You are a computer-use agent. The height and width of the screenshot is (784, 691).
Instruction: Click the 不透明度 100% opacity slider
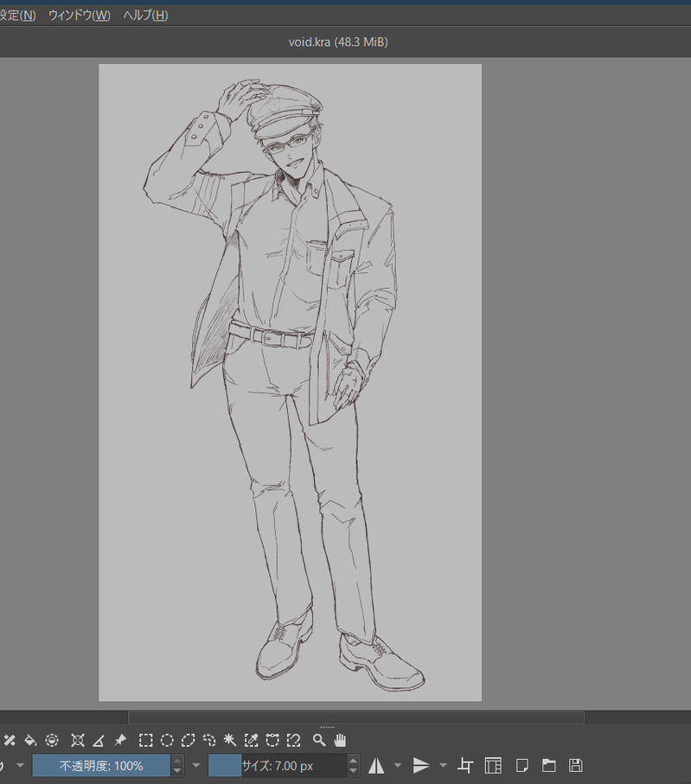101,766
